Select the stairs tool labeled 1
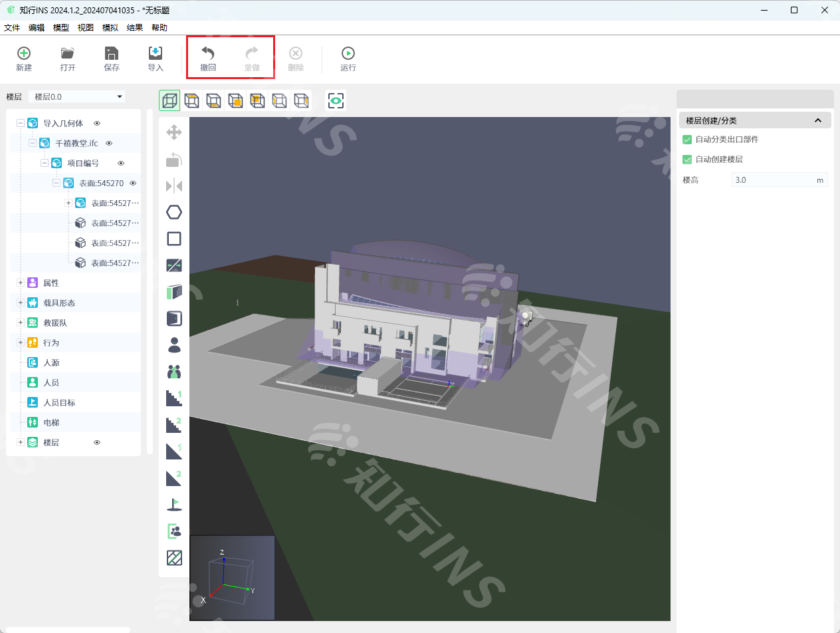Viewport: 840px width, 633px height. pos(174,398)
